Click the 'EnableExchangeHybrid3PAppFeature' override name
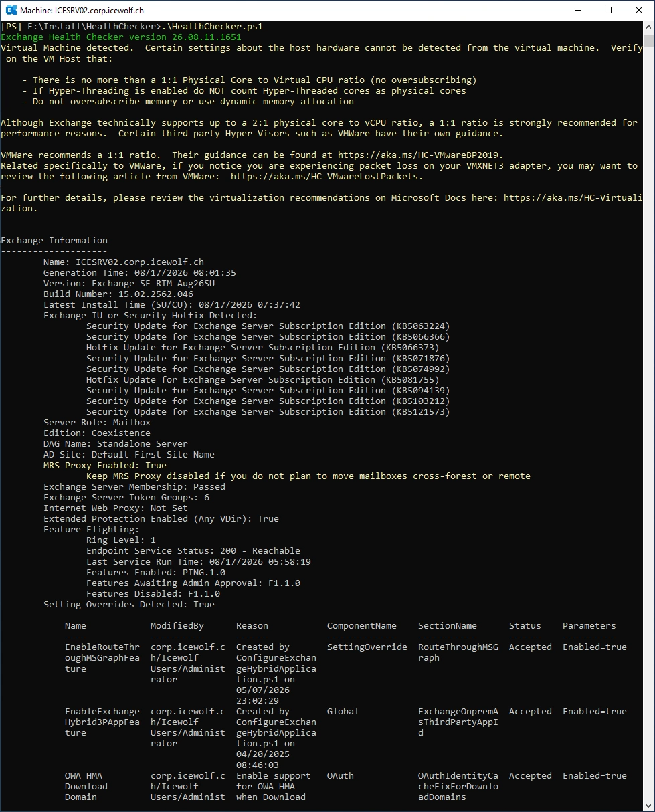The width and height of the screenshot is (655, 812). [x=102, y=722]
